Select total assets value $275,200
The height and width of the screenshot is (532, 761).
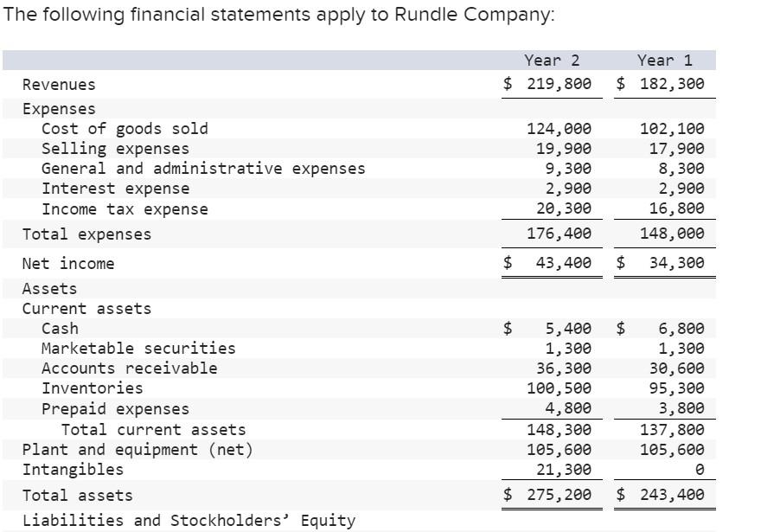pos(547,495)
